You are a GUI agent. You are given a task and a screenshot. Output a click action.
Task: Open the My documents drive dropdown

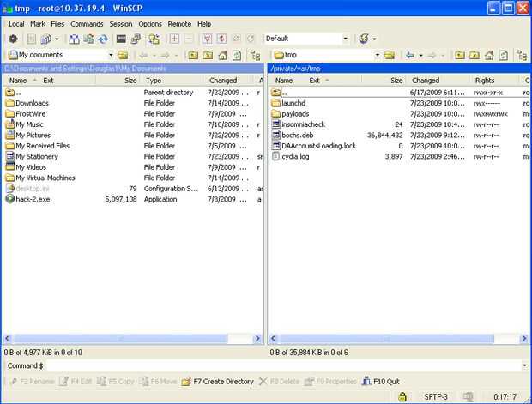click(x=111, y=55)
